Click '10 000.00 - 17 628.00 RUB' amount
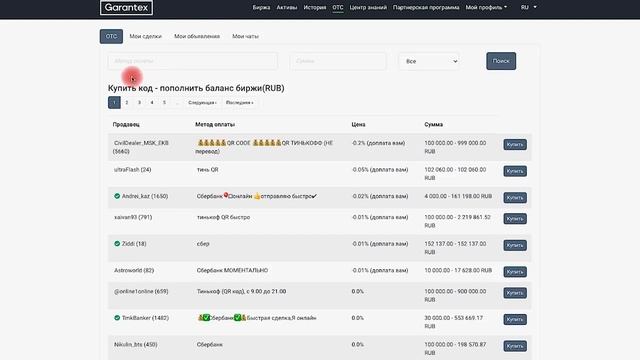Screen dimensions: 640x360 (x=458, y=270)
